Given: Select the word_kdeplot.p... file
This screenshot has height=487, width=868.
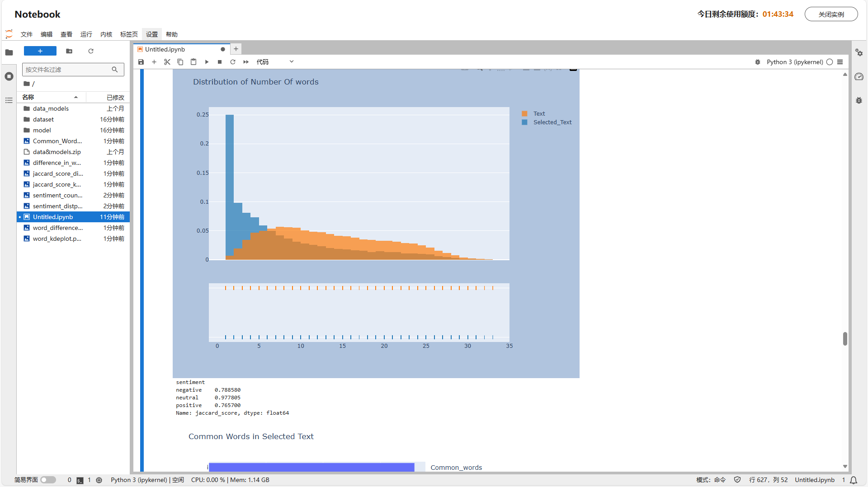Looking at the screenshot, I should click(x=73, y=239).
